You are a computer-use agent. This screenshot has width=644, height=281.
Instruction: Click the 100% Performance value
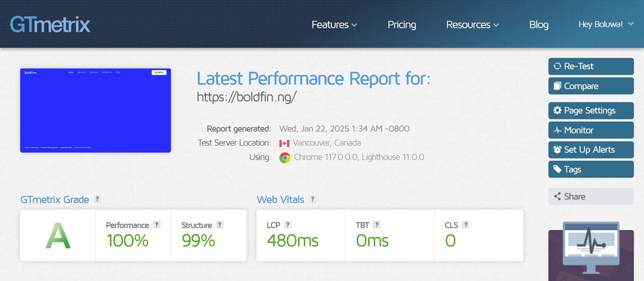pos(127,241)
